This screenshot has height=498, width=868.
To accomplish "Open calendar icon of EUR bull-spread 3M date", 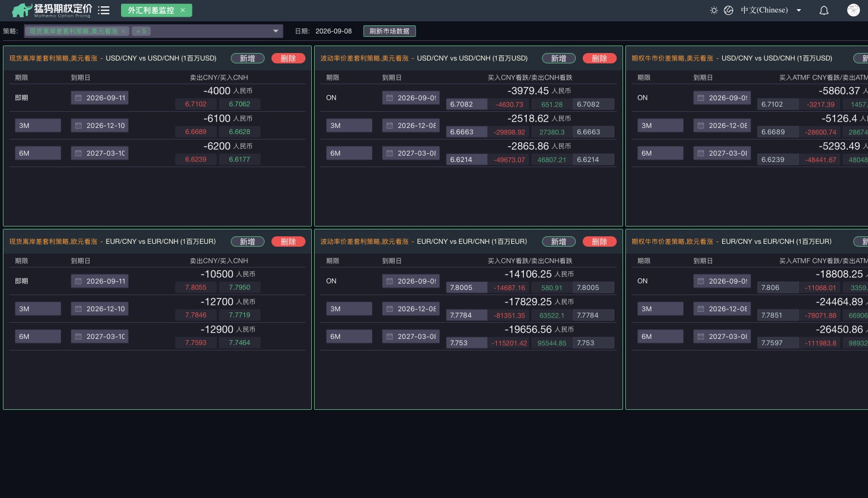I will point(701,309).
